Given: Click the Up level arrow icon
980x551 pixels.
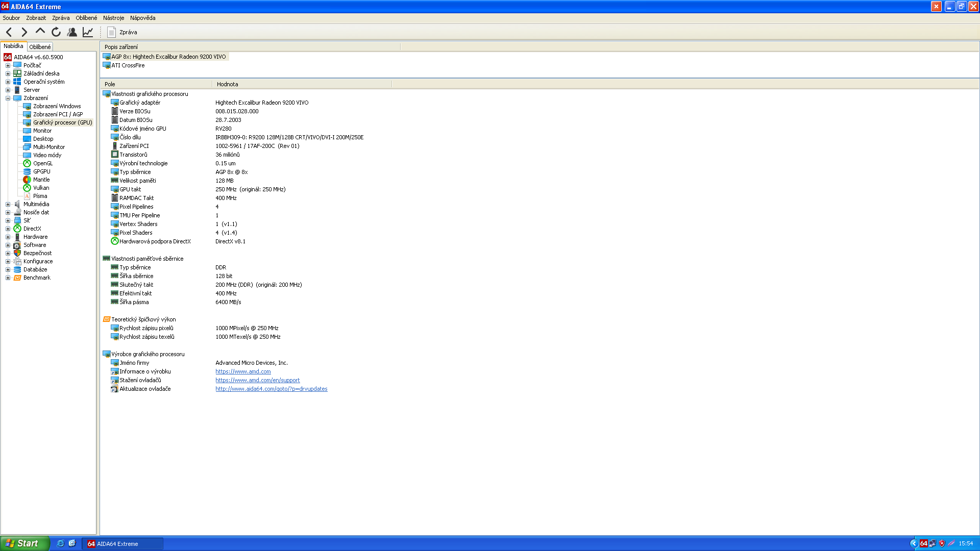Looking at the screenshot, I should [40, 32].
